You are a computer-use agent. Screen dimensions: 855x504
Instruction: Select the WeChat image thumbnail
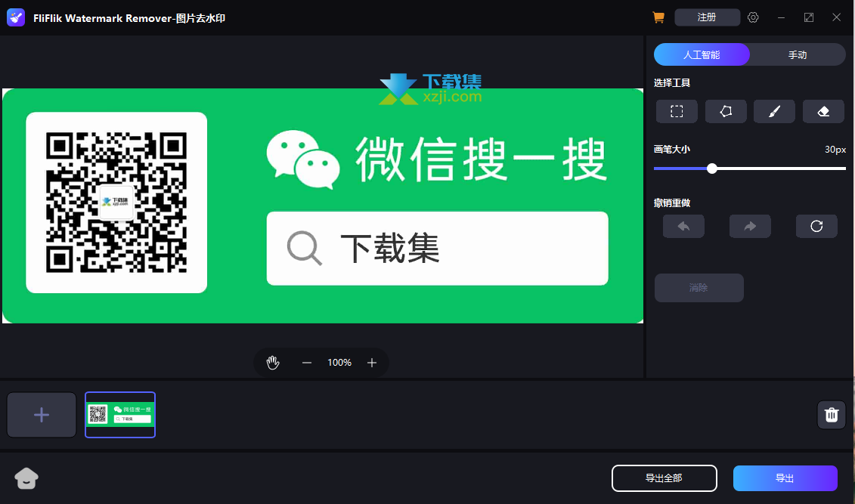(x=120, y=415)
